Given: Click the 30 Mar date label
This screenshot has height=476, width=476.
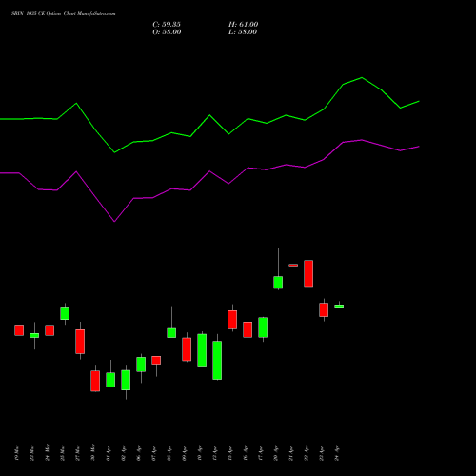Looking at the screenshot, I should [x=93, y=453].
